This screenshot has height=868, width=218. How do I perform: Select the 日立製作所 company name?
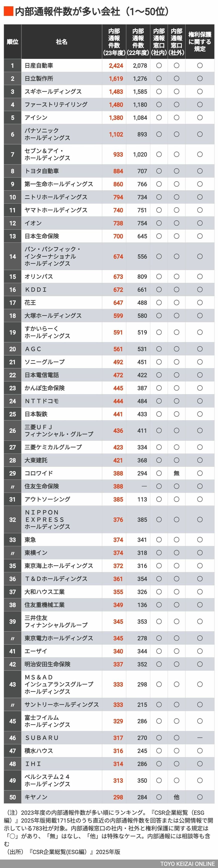[39, 79]
